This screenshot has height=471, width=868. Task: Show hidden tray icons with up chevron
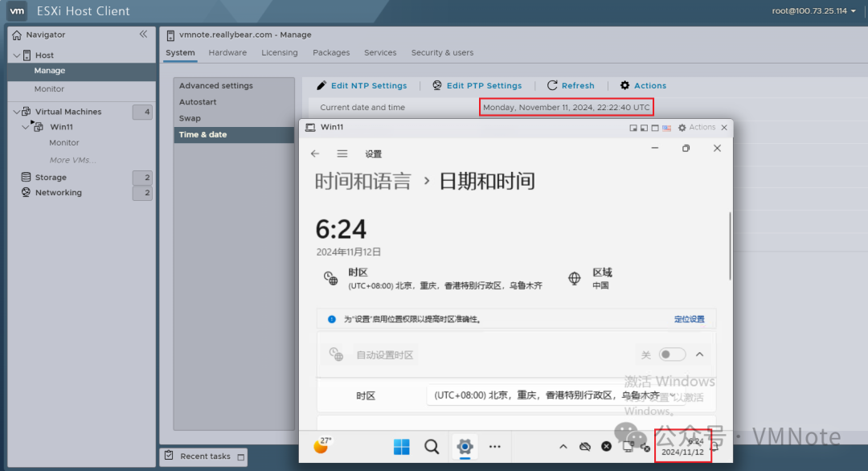click(563, 447)
